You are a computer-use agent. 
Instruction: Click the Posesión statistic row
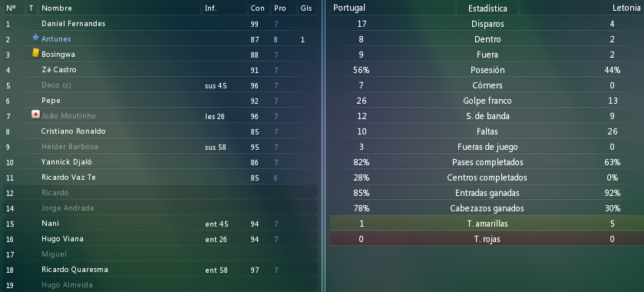(487, 70)
